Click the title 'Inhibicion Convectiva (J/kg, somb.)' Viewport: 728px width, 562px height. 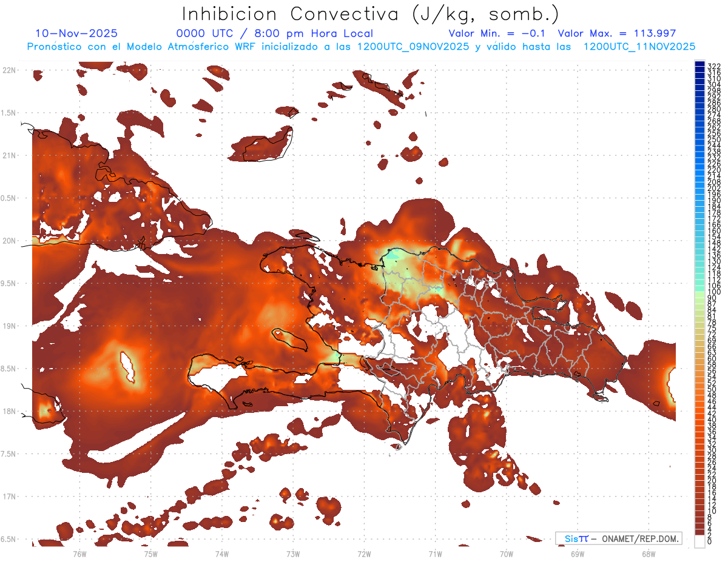[x=371, y=15]
